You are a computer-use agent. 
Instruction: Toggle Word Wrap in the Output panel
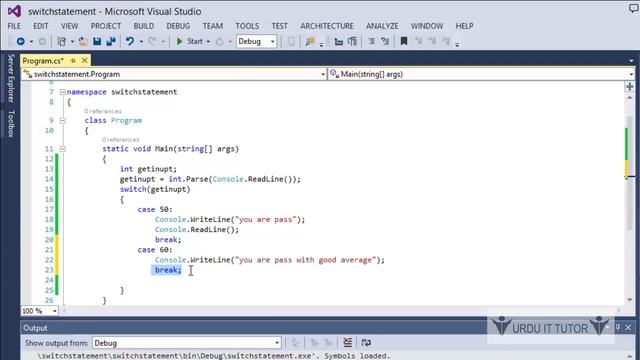click(366, 342)
